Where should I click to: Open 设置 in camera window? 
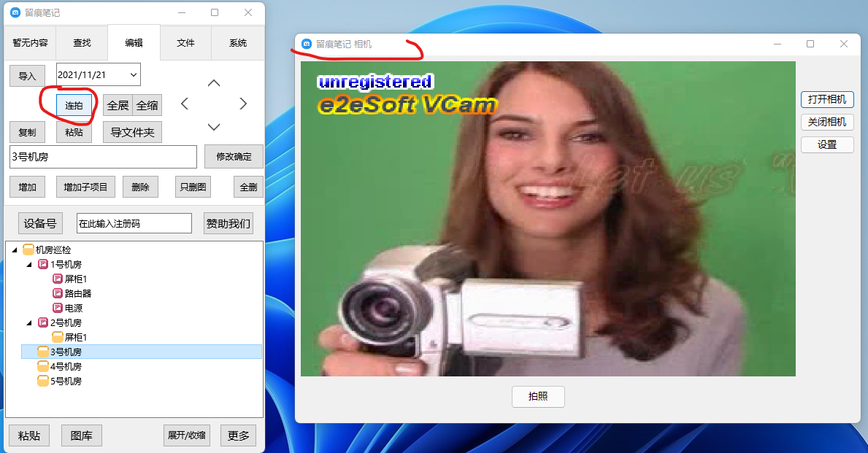click(x=827, y=144)
